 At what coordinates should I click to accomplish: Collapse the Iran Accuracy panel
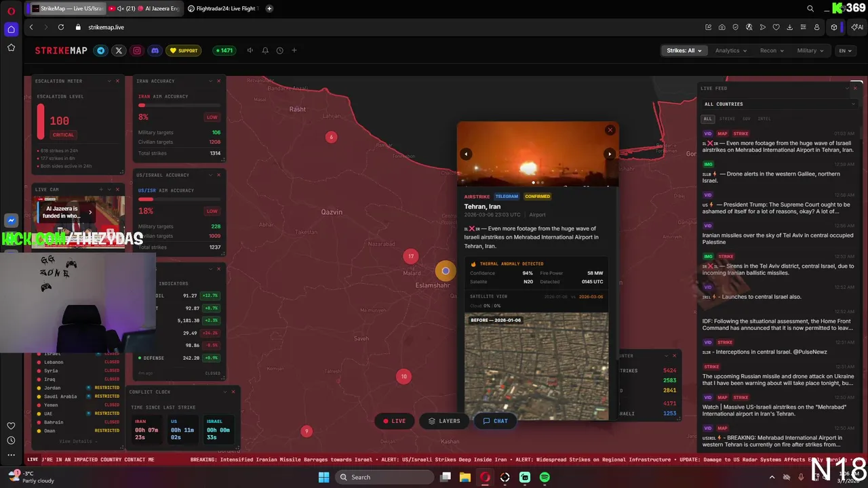(210, 81)
